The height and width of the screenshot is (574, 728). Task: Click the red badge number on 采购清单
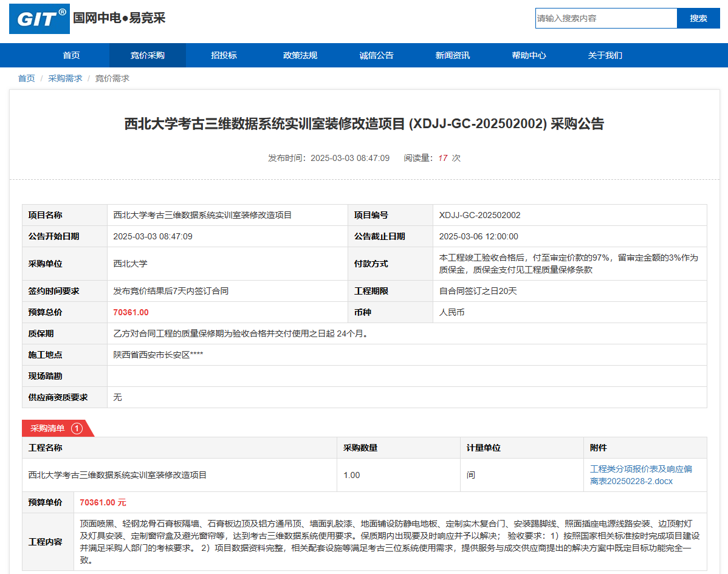77,428
